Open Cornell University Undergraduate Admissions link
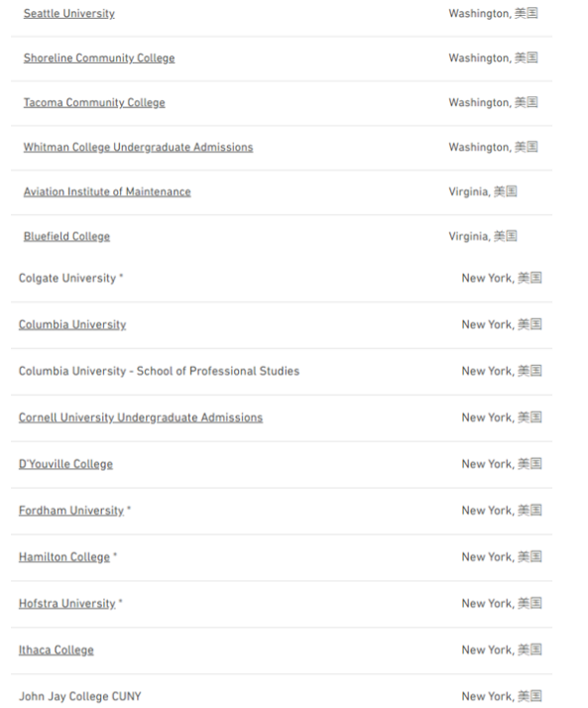The width and height of the screenshot is (588, 708). [141, 417]
